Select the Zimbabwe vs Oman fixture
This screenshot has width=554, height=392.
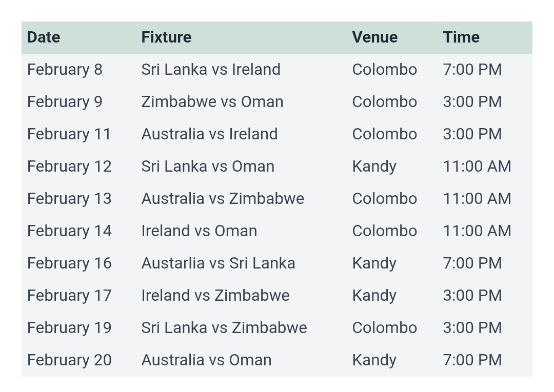click(x=212, y=102)
